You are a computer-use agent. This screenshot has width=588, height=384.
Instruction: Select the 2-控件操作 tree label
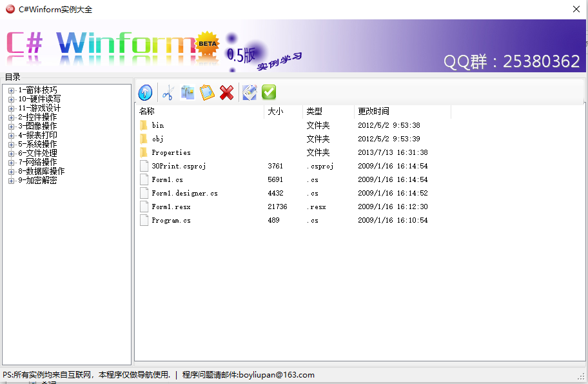37,117
